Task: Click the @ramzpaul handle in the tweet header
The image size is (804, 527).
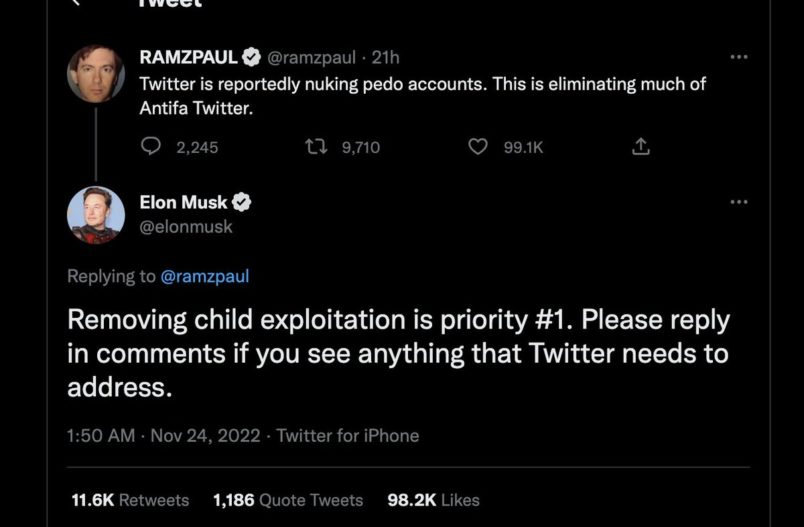Action: (x=313, y=57)
